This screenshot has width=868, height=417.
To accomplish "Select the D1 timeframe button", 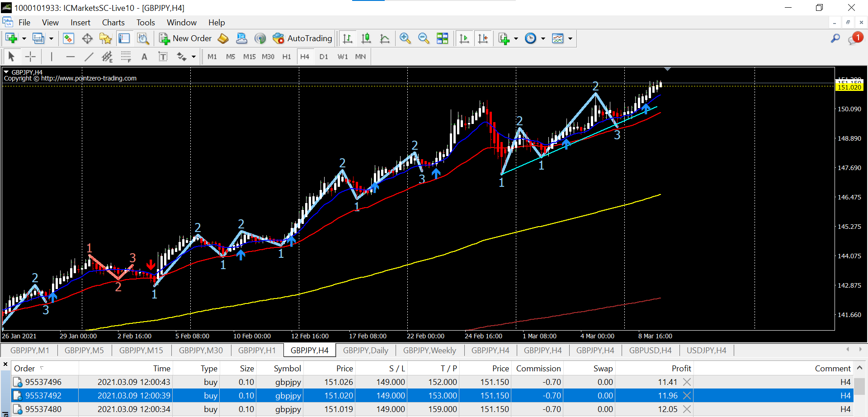I will tap(324, 57).
